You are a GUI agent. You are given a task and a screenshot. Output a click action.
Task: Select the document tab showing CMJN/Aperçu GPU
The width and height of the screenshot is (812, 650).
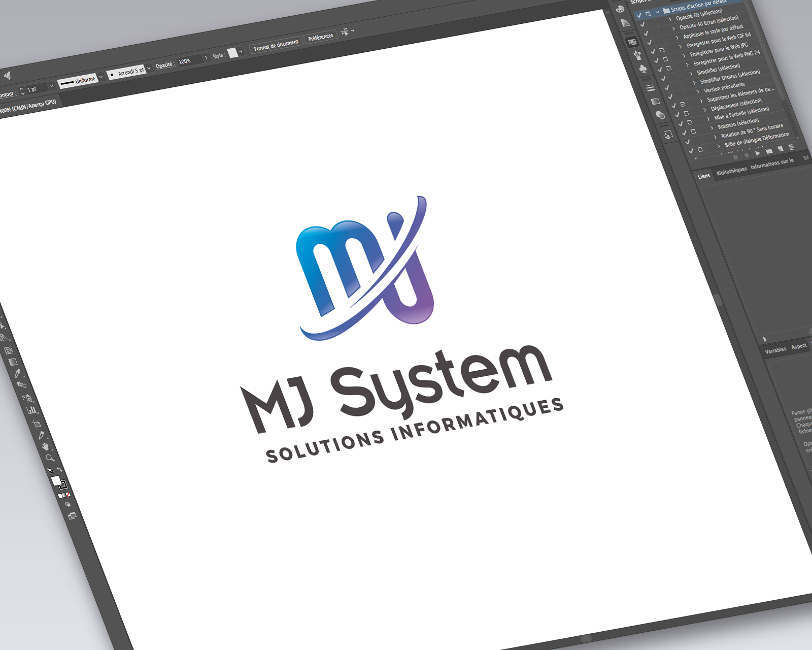click(28, 107)
